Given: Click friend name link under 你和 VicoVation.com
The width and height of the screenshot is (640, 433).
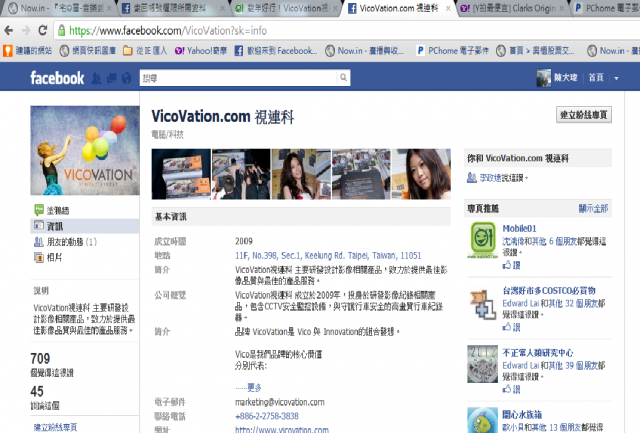Looking at the screenshot, I should pos(493,178).
